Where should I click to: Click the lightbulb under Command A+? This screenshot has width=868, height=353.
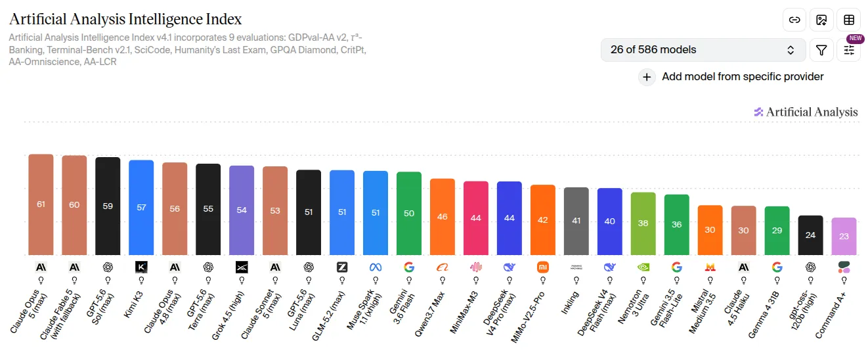point(844,279)
